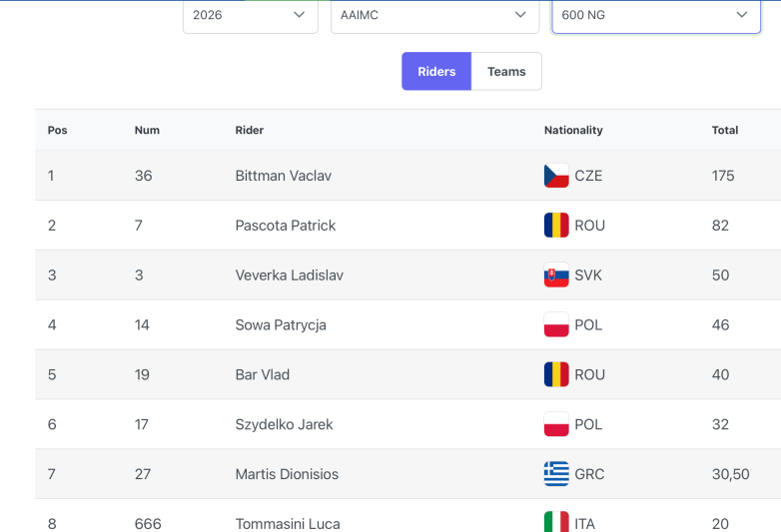The image size is (781, 532).
Task: Click the Slovak flag icon beside SVK
Action: click(x=556, y=275)
